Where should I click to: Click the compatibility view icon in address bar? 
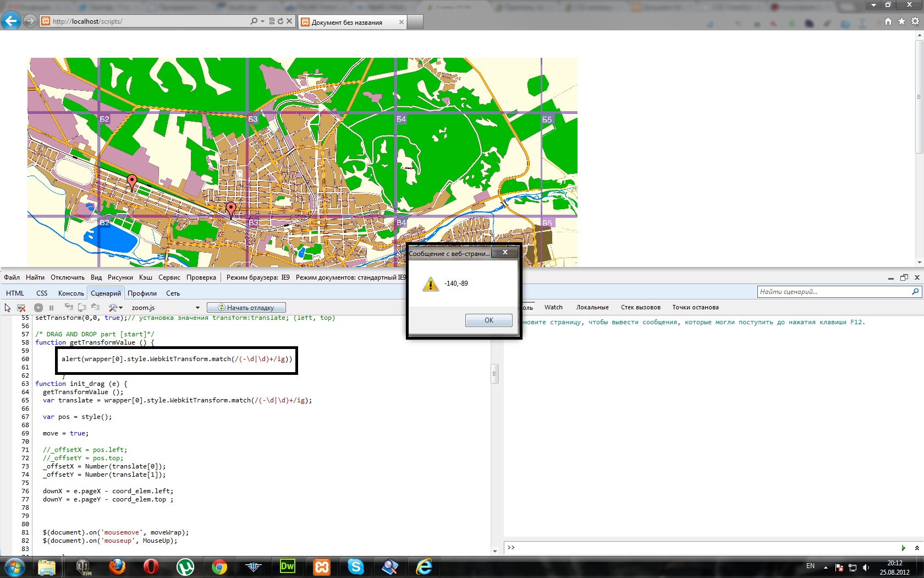coord(272,21)
